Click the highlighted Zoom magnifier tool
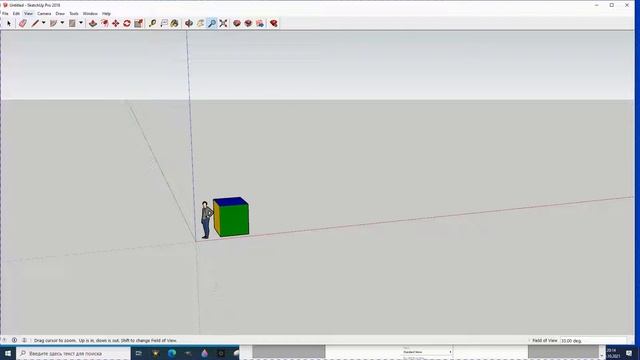 [212, 24]
